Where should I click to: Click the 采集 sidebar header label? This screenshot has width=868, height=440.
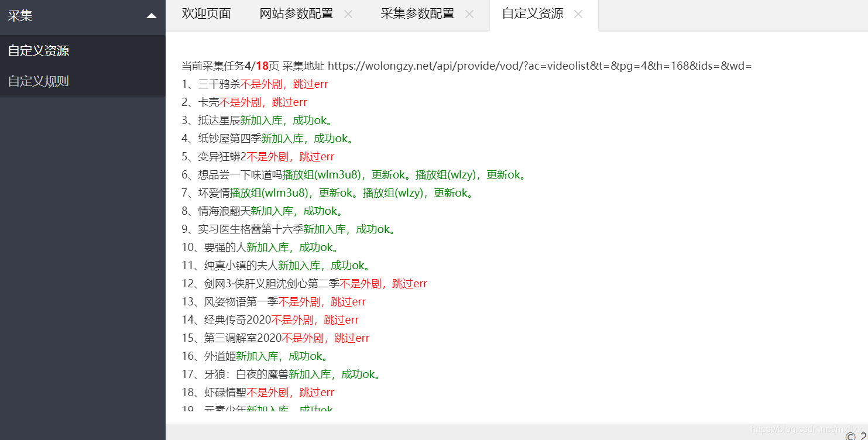[x=20, y=16]
